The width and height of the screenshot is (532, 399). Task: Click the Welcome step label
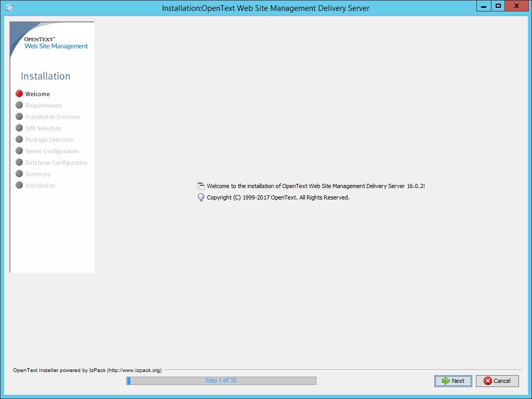click(37, 94)
